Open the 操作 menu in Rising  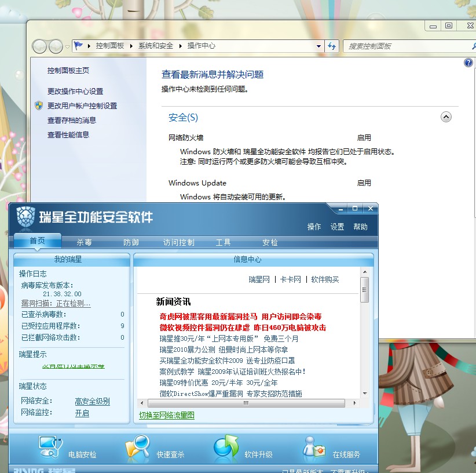pyautogui.click(x=314, y=227)
